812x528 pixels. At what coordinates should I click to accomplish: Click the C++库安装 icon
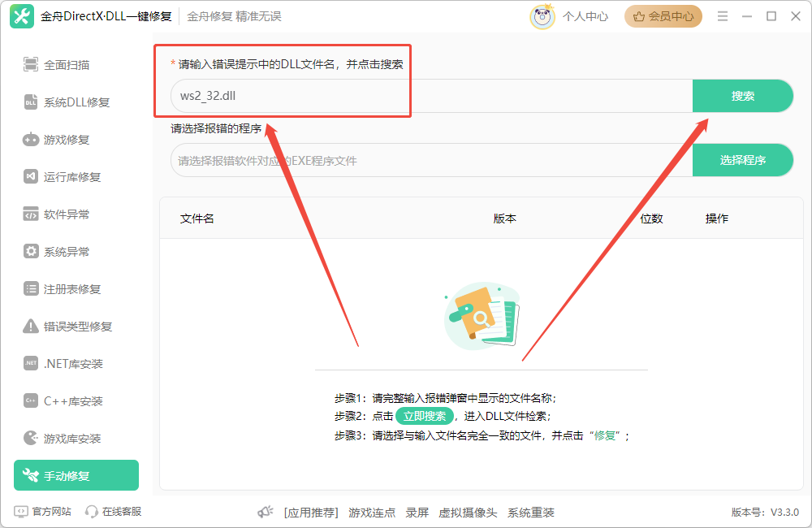click(31, 400)
